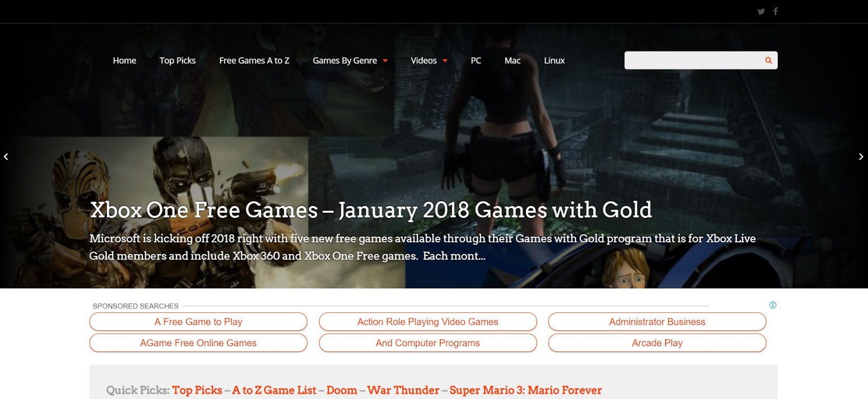This screenshot has width=868, height=399.
Task: Click A Free Game to Play button
Action: 199,321
